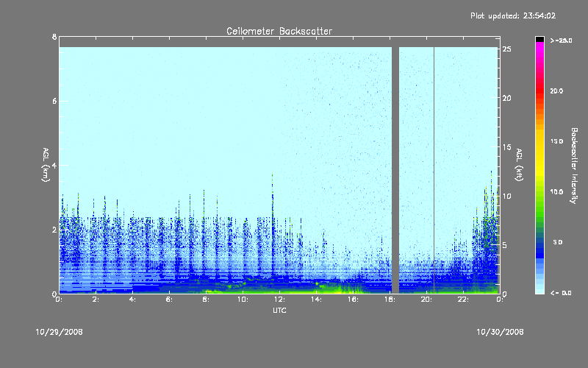Click the "20:" hour label on the UTC axis

tap(426, 300)
